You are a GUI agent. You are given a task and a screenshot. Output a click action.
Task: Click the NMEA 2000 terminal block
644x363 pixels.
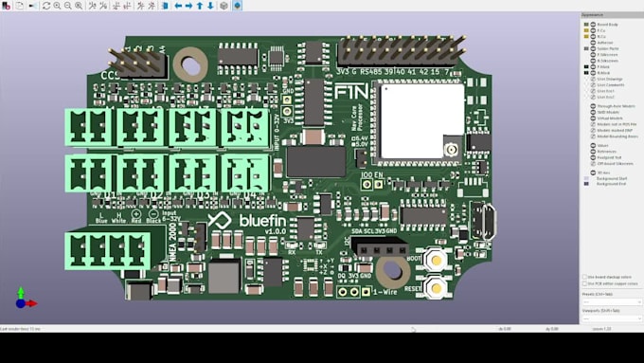(108, 250)
